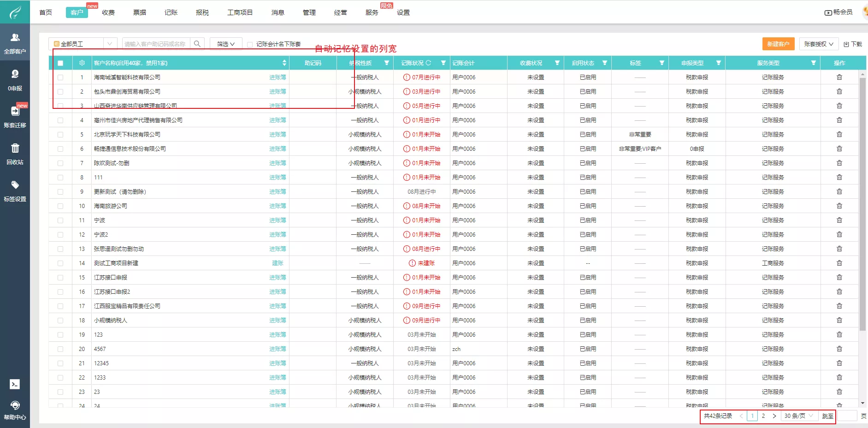Viewport: 868px width, 428px height.
Task: Filter the 申报类型 column funnel icon
Action: coord(719,63)
